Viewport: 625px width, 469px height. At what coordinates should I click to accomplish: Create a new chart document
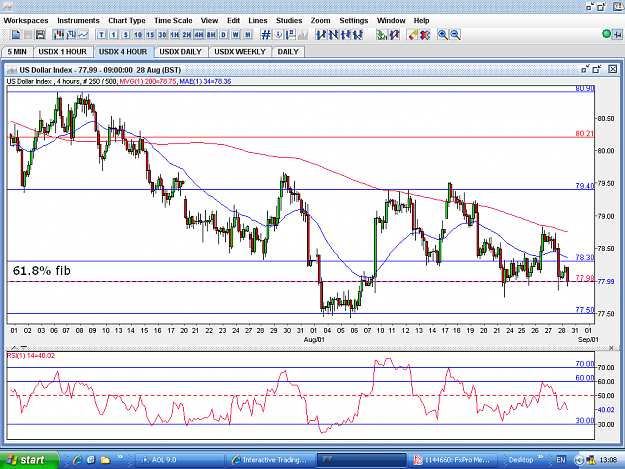(16, 35)
